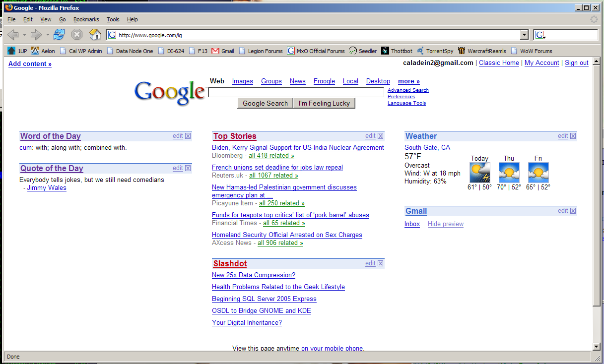
Task: Open the Gmail Inbox link
Action: coord(412,224)
